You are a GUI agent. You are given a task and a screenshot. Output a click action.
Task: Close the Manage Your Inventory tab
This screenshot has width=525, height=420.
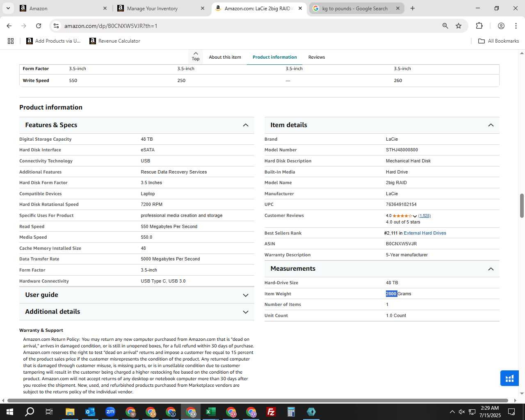coord(203,8)
